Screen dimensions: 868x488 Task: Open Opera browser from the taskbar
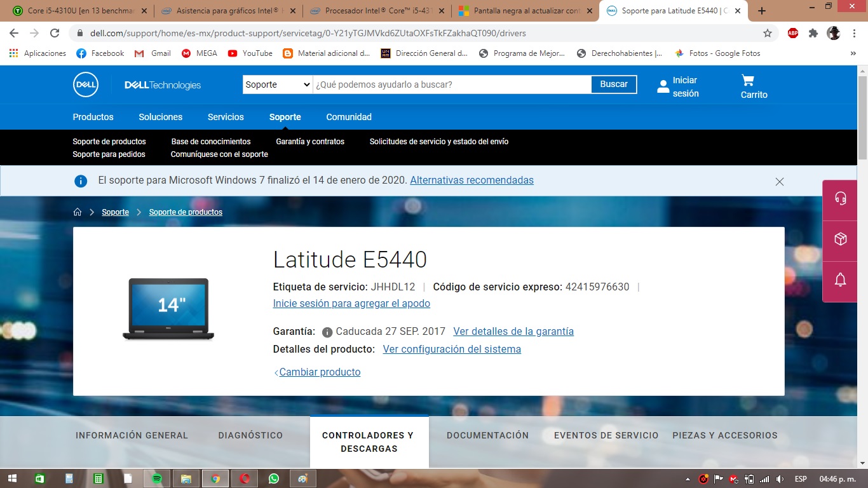pos(245,478)
